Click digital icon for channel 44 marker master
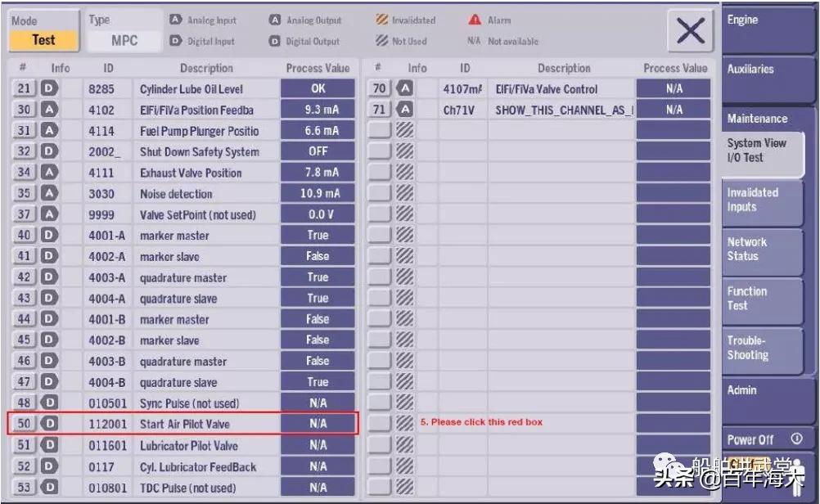The image size is (820, 504). (50, 318)
